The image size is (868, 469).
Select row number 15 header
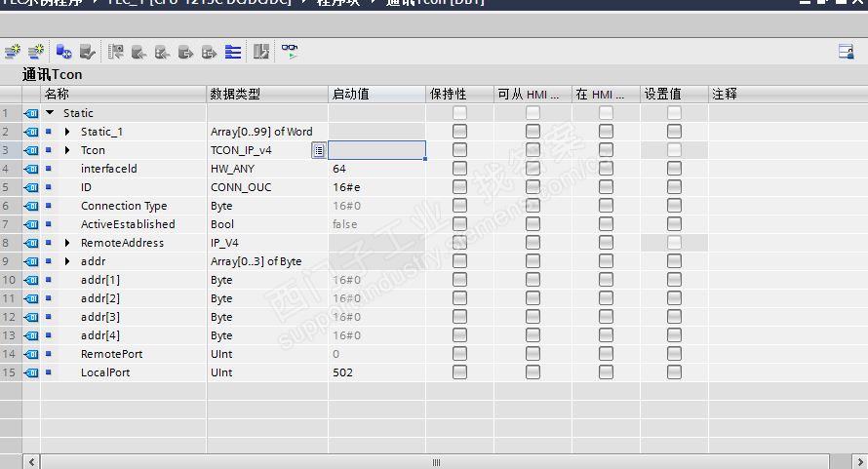11,372
